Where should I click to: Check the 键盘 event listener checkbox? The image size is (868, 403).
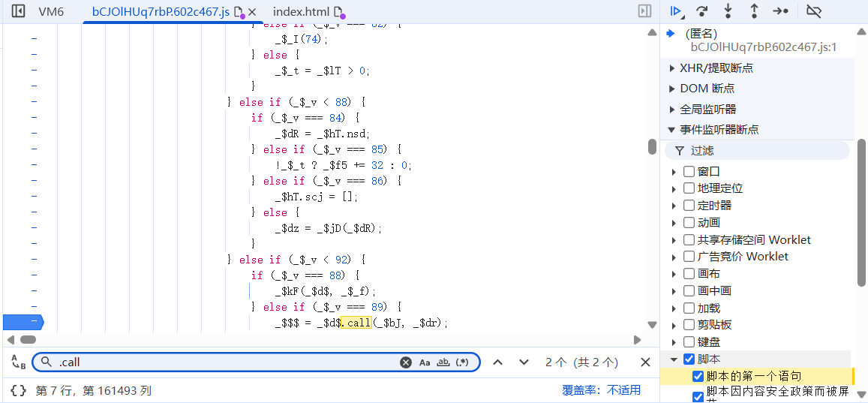[689, 342]
